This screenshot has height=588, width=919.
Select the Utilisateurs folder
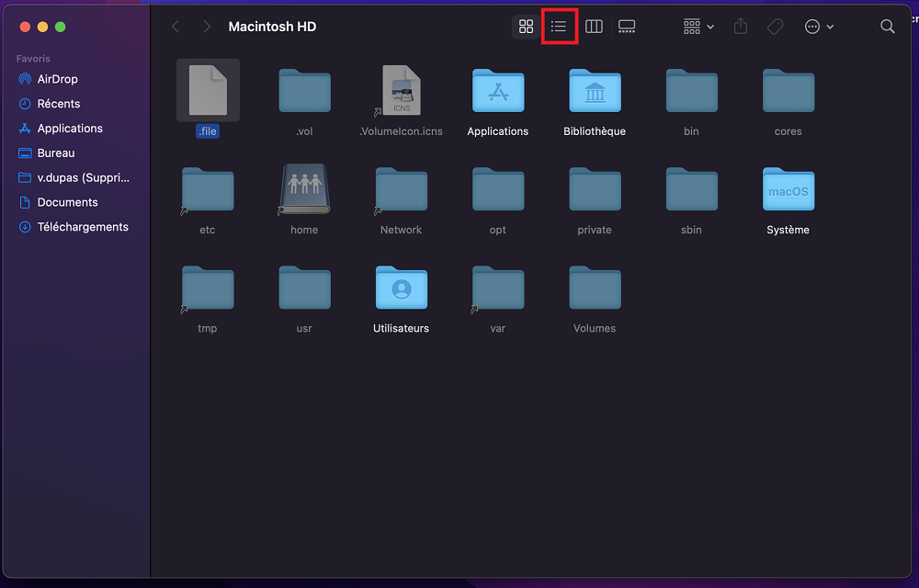point(401,288)
